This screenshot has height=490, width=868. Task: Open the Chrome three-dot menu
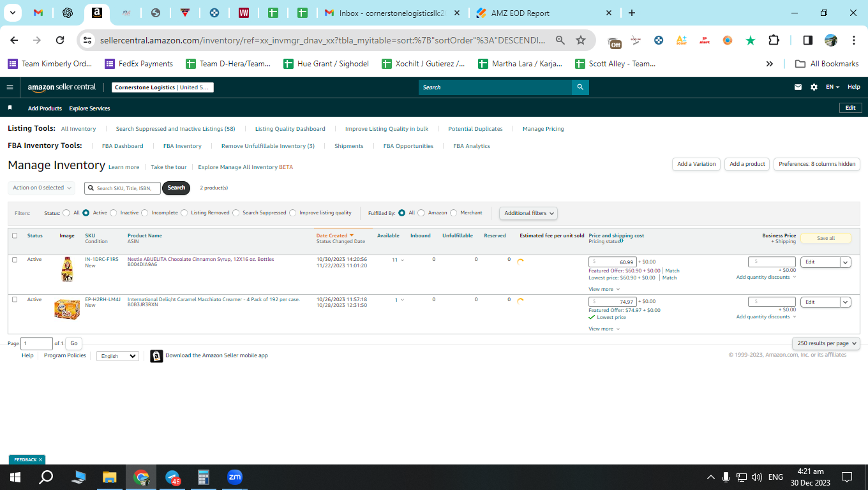pos(854,40)
